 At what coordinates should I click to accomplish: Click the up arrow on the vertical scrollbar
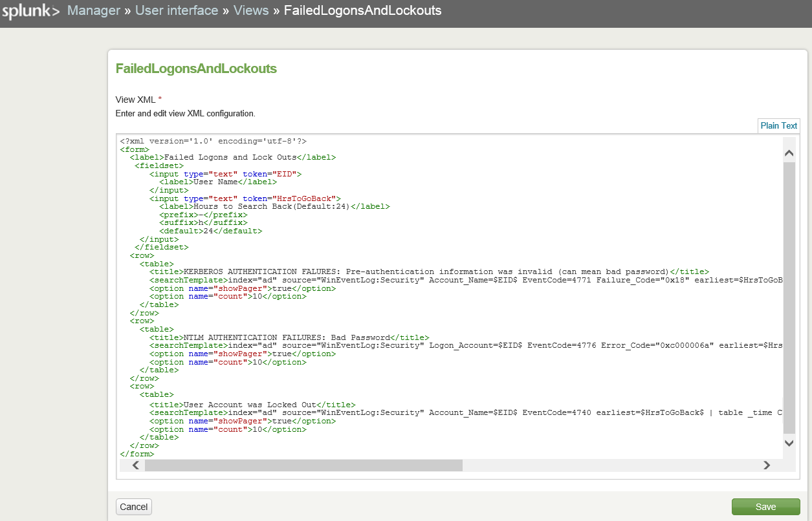(x=789, y=153)
